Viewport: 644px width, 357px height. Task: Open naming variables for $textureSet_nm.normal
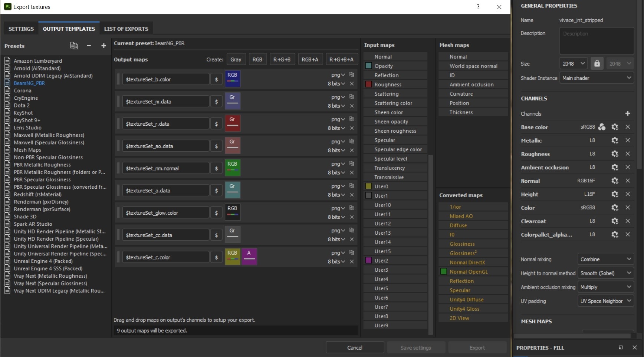[x=216, y=168]
